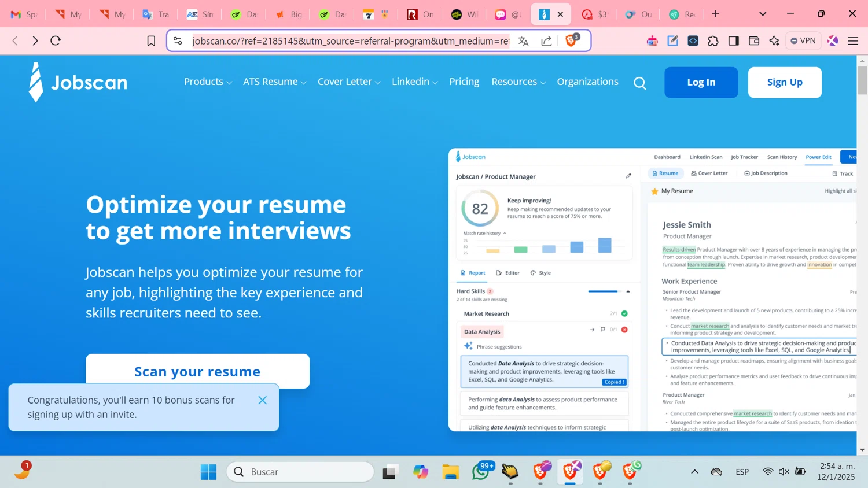Click the note editing extension icon
Viewport: 868px width, 488px height.
[x=672, y=40]
